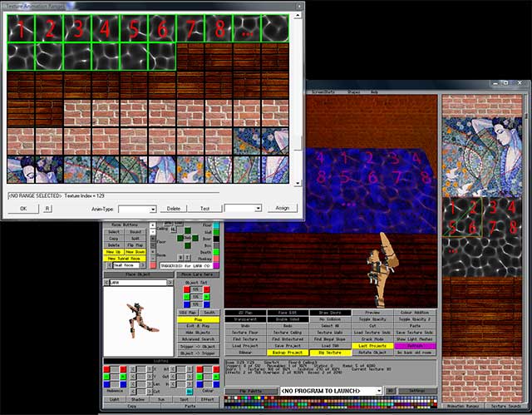532x415 pixels.
Task: Select texture tile number 3 in animation range
Action: click(x=77, y=28)
